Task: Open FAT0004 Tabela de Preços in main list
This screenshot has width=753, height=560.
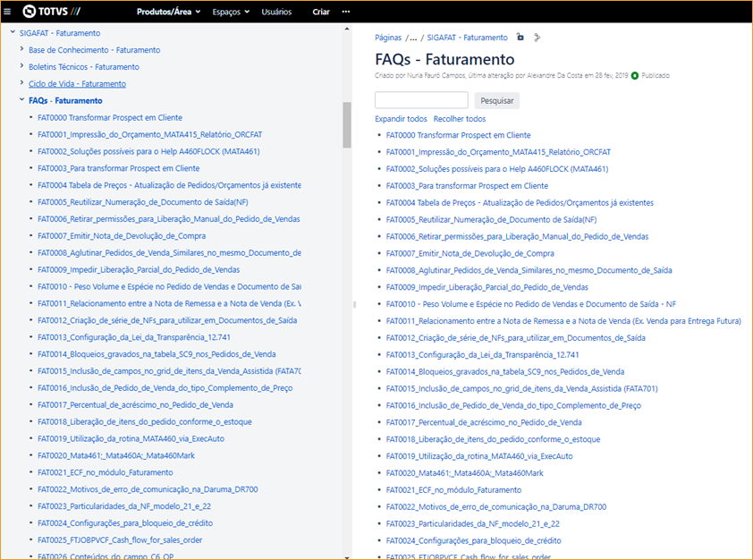Action: coord(520,203)
